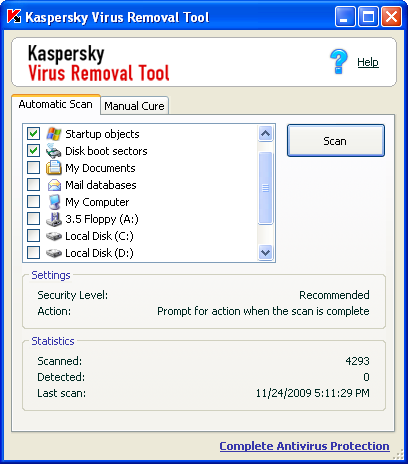Click the Mail databases envelope icon
The height and width of the screenshot is (464, 408).
pyautogui.click(x=54, y=185)
